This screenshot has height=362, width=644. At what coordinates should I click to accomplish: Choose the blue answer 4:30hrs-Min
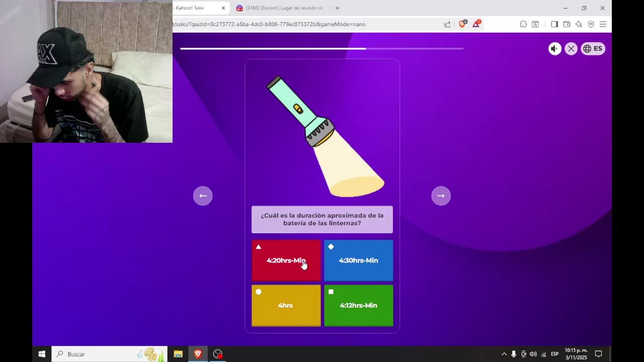(x=358, y=260)
